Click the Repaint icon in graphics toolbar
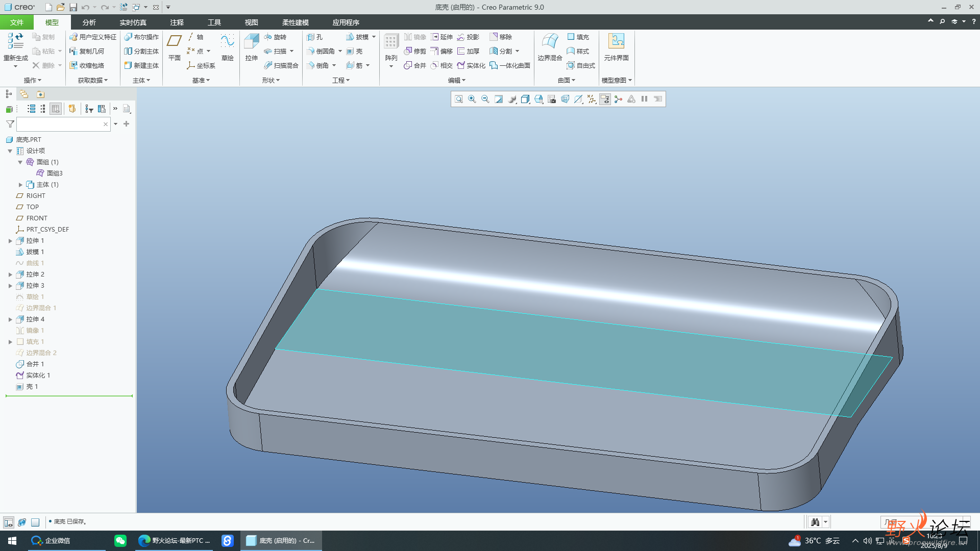Viewport: 980px width, 551px height. (499, 99)
